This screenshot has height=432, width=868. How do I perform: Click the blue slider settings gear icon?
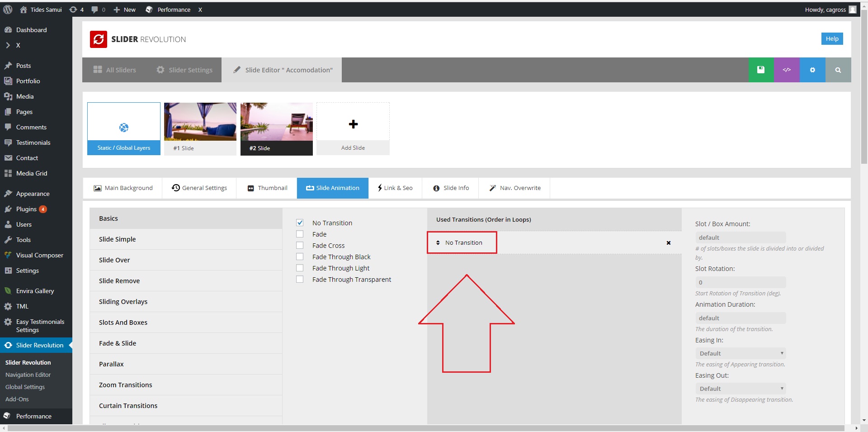pos(812,70)
